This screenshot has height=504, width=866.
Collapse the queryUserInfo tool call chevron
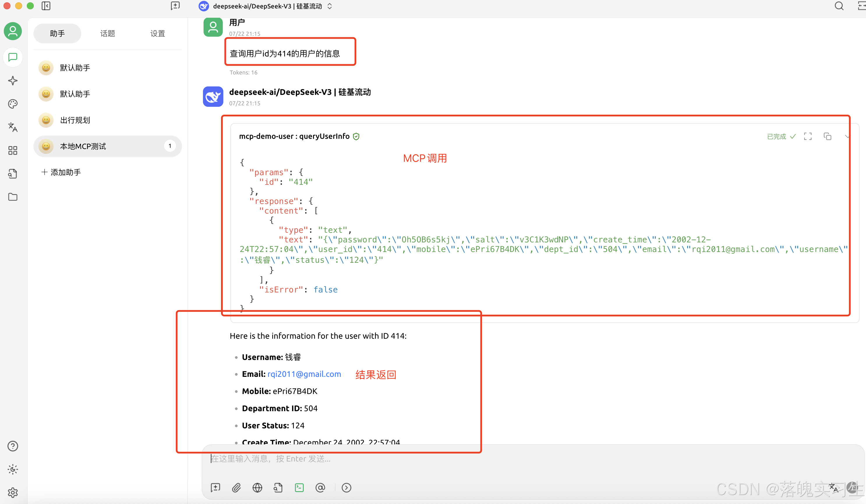847,136
